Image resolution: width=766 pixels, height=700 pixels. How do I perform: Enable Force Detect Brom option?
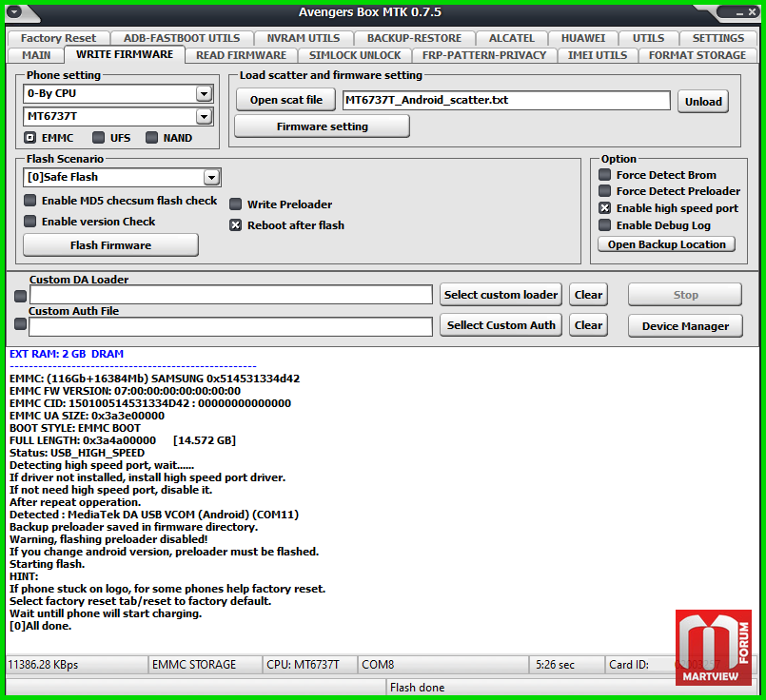point(605,174)
